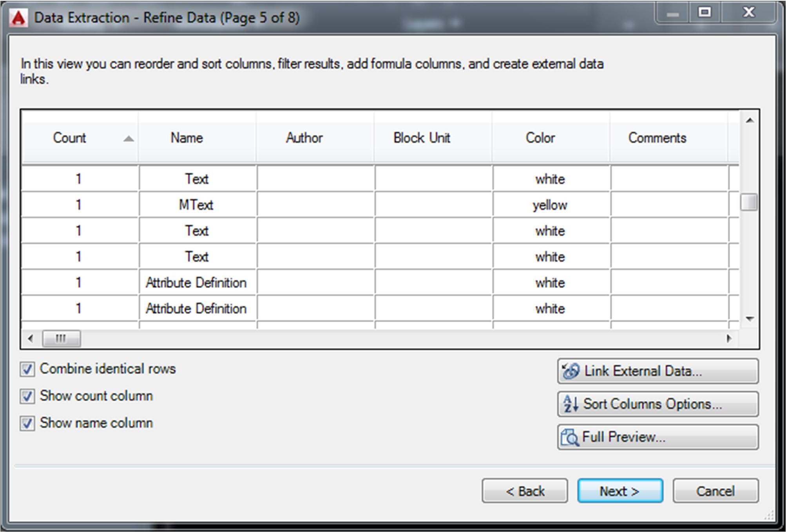
Task: Click the vertical scrollbar thumb
Action: point(749,202)
